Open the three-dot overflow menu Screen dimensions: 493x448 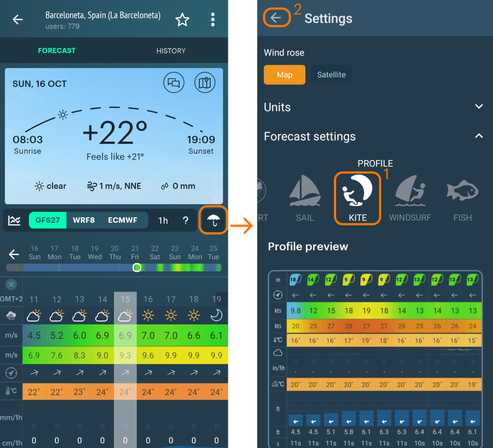tap(213, 20)
